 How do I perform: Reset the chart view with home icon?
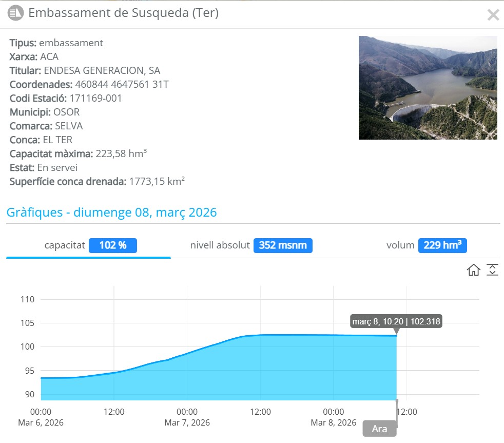[473, 270]
